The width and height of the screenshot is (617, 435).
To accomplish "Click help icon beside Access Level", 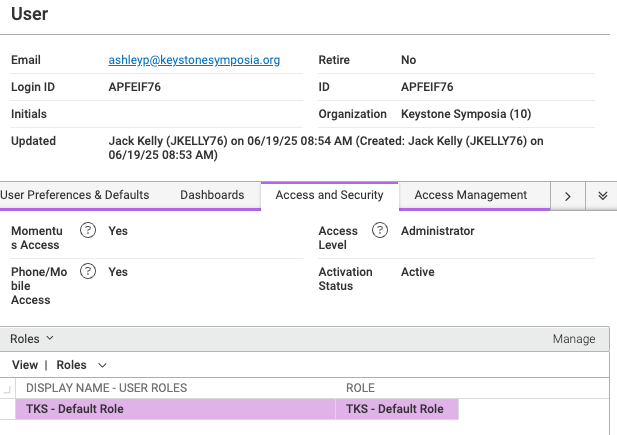I will [380, 231].
